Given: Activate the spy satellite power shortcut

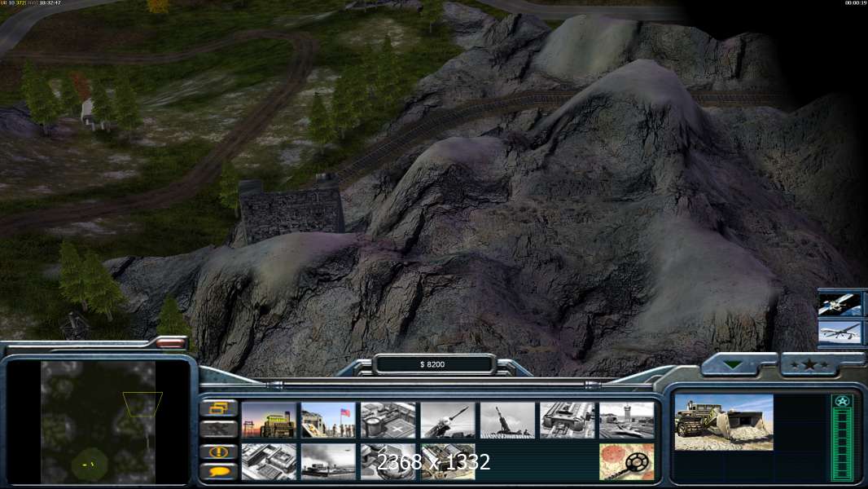Looking at the screenshot, I should [840, 305].
